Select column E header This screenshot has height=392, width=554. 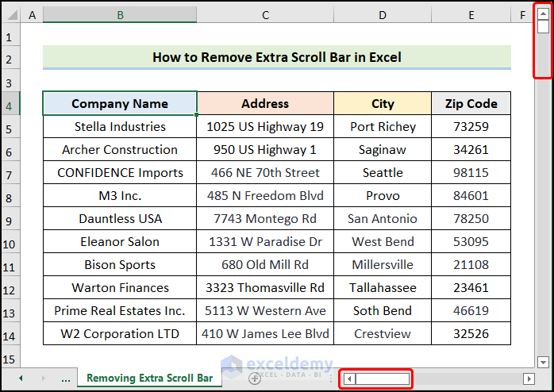click(x=471, y=15)
